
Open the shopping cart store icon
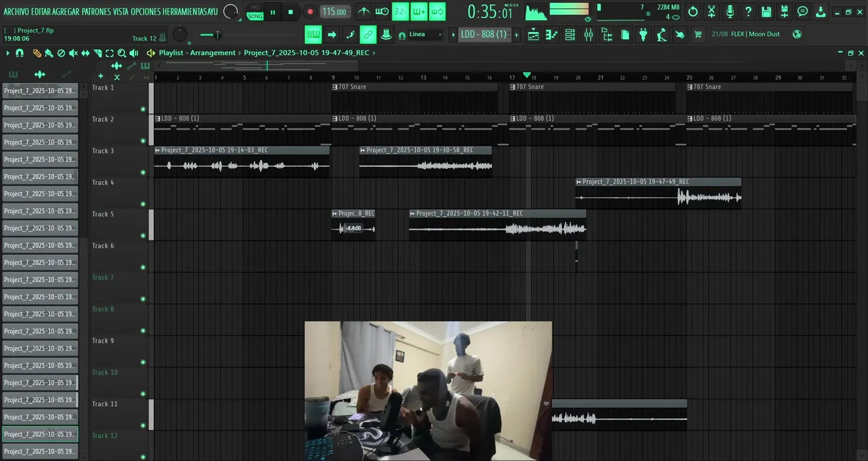(x=698, y=35)
